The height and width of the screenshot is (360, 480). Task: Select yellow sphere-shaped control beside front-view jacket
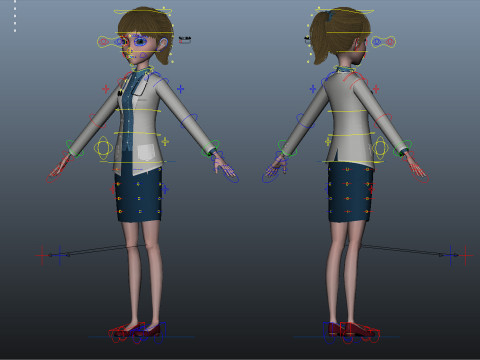[103, 148]
